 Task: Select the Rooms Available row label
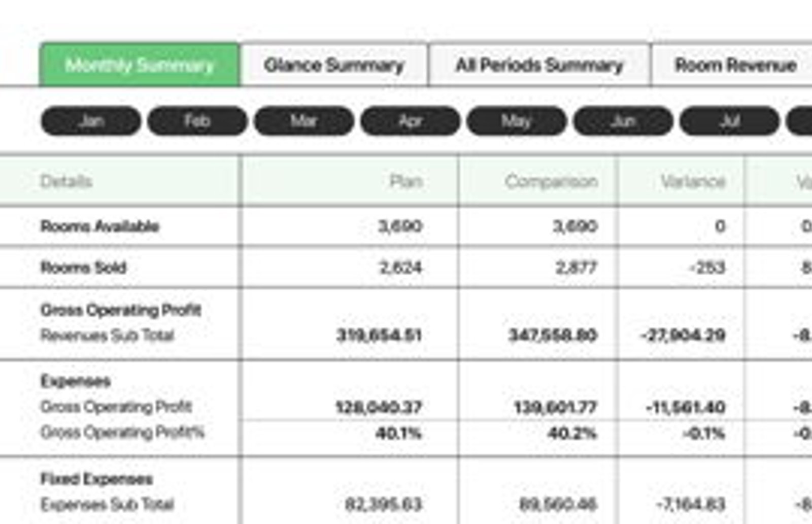[99, 226]
